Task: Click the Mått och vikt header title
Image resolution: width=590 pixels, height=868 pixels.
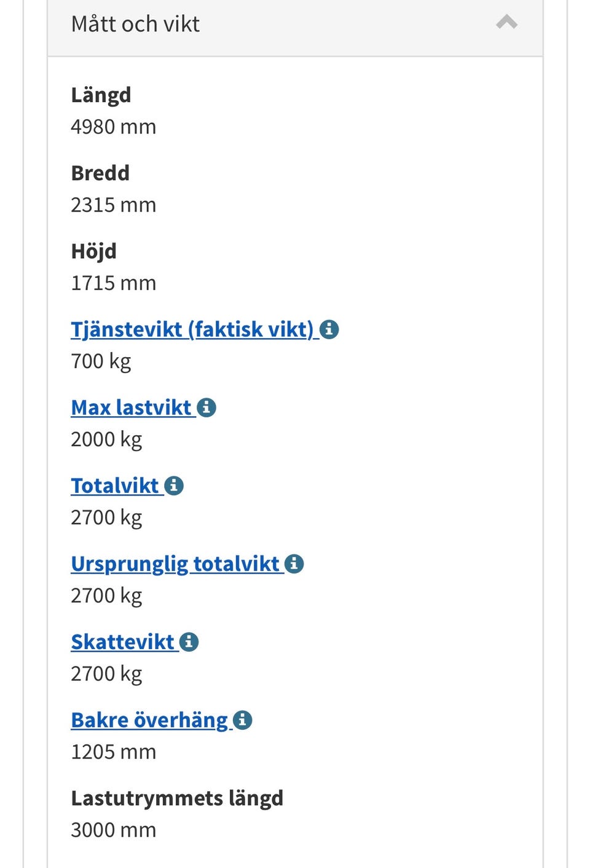Action: (x=135, y=24)
